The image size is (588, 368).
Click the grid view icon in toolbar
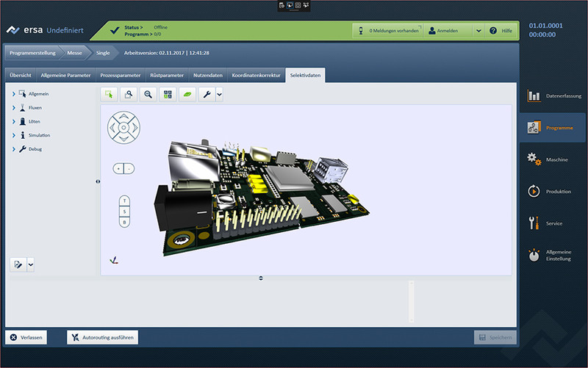coord(168,95)
